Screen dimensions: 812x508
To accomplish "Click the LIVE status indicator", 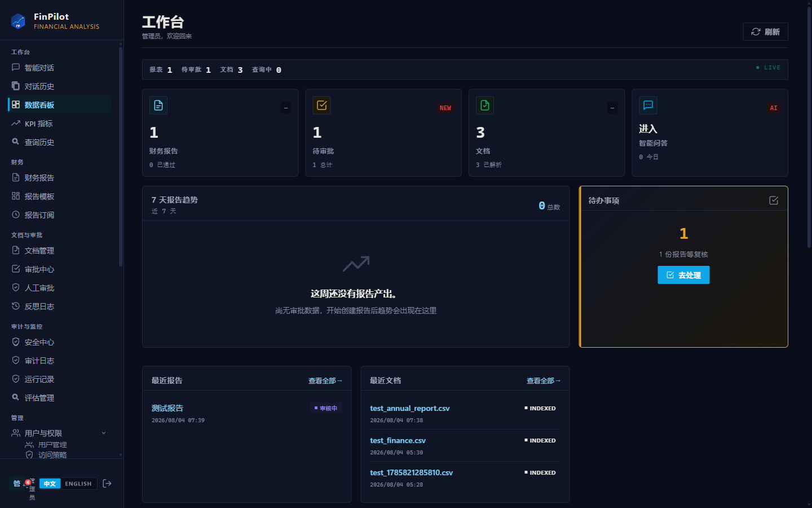I will [x=768, y=68].
